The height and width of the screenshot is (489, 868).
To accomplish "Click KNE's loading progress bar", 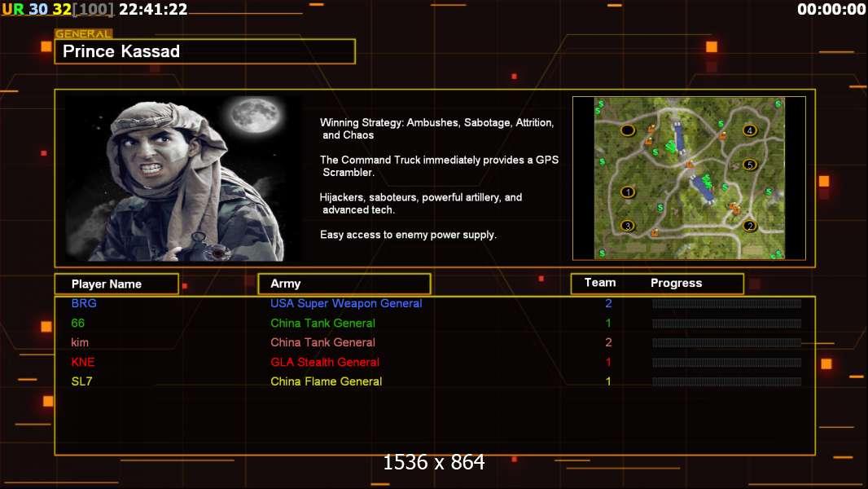I will [x=726, y=362].
